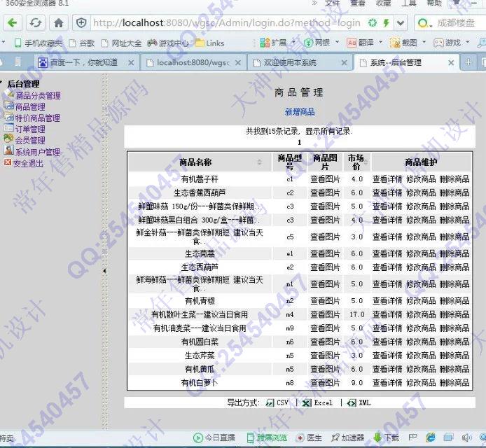Sort by 商品名称 column header
486x448 pixels.
click(x=196, y=162)
